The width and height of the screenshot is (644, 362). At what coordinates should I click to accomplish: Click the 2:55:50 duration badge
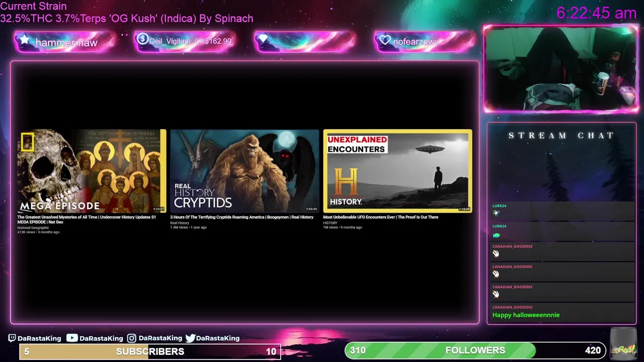(x=311, y=209)
